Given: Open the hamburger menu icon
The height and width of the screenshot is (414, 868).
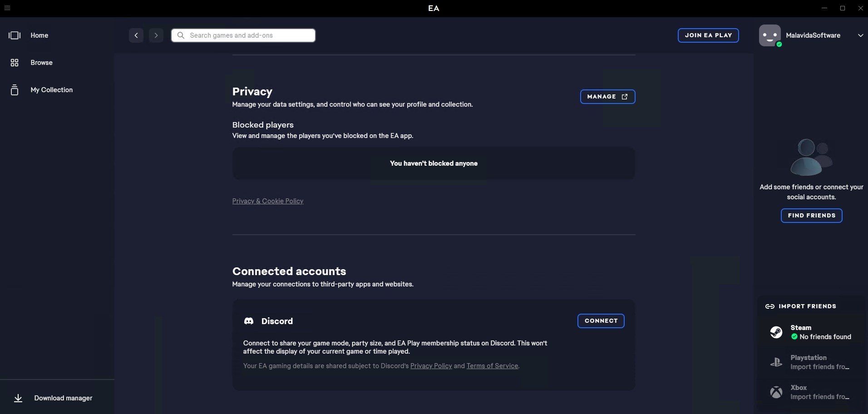Looking at the screenshot, I should pyautogui.click(x=7, y=8).
